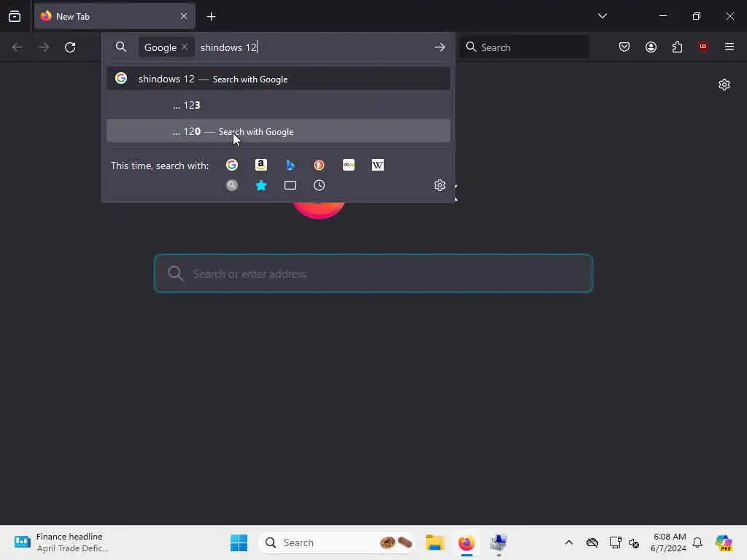Show hidden system tray icons
The height and width of the screenshot is (560, 747).
point(569,542)
